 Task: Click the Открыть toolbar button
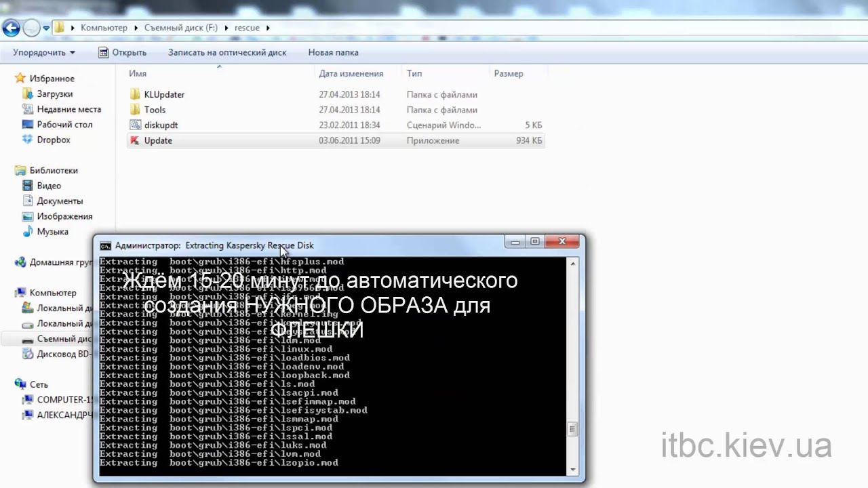coord(122,52)
